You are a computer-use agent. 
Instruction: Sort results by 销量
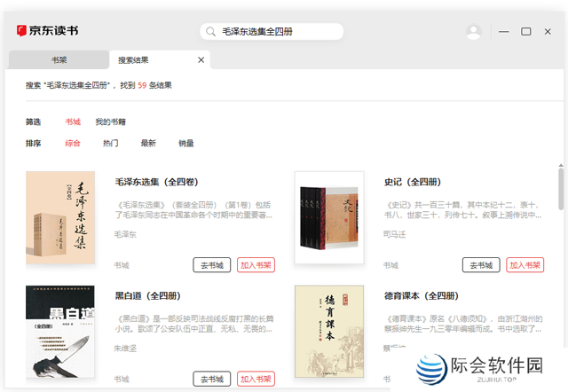pyautogui.click(x=186, y=143)
